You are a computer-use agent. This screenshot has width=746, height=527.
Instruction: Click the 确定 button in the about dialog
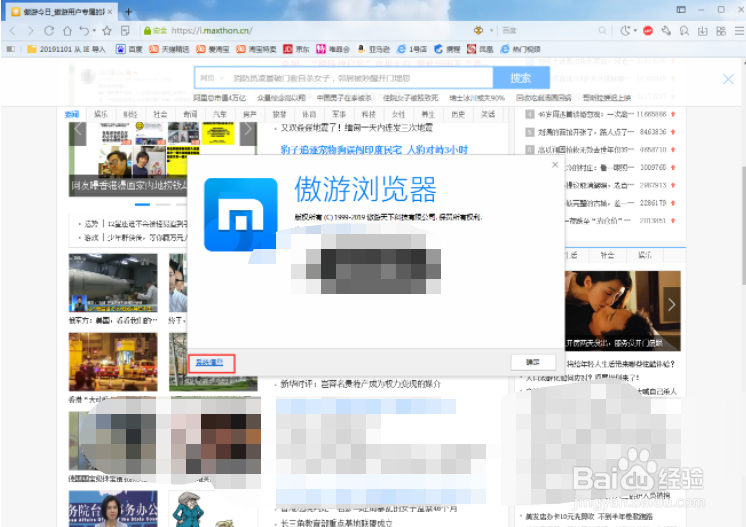[533, 362]
